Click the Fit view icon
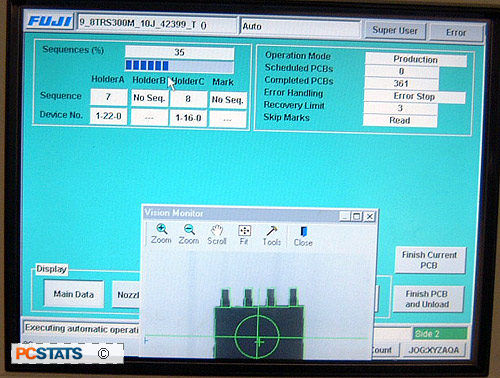The image size is (500, 378). pos(244,235)
